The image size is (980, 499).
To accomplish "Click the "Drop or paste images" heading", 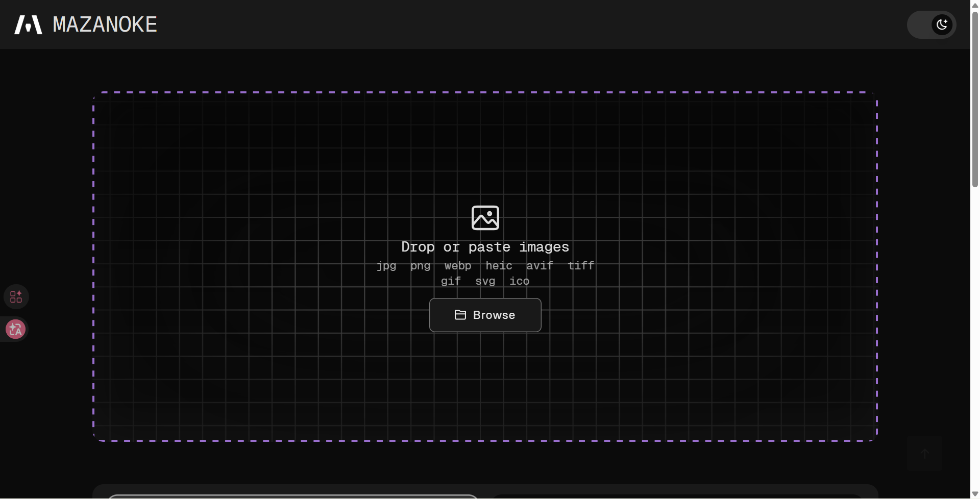I will 485,247.
